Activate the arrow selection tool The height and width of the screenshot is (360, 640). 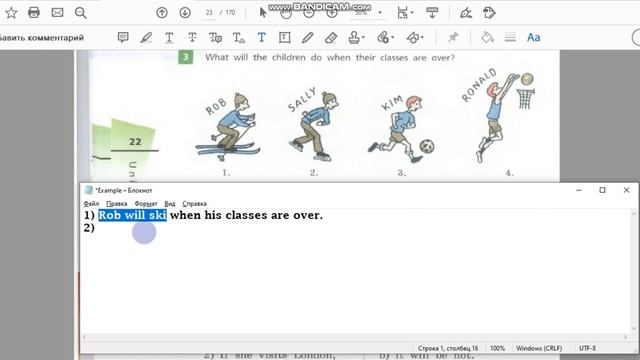[x=263, y=13]
